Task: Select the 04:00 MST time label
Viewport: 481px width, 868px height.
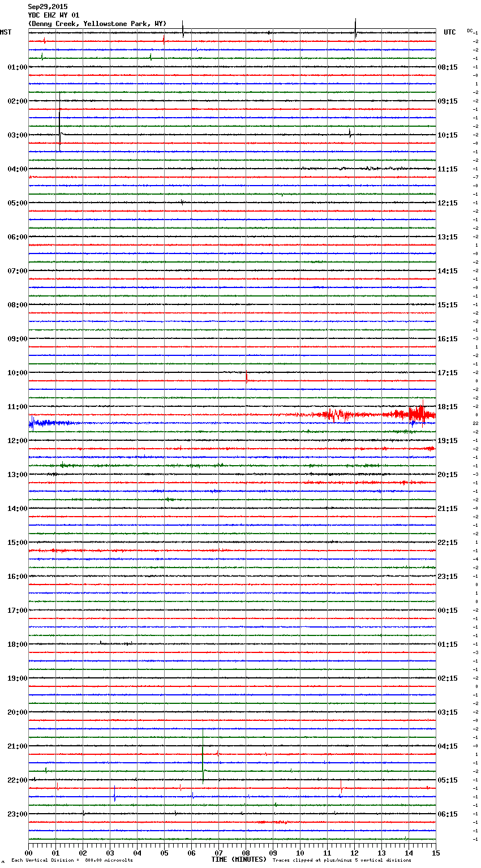Action: coord(18,169)
